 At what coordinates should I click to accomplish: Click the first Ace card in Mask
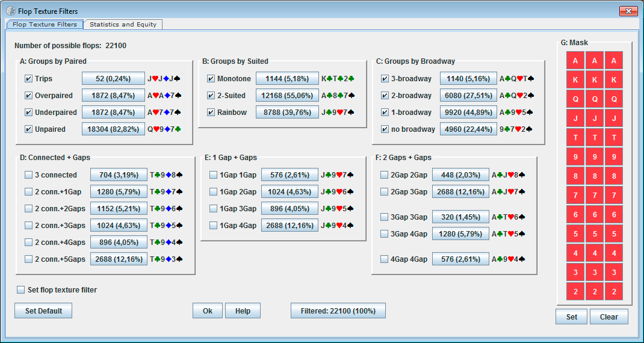575,60
